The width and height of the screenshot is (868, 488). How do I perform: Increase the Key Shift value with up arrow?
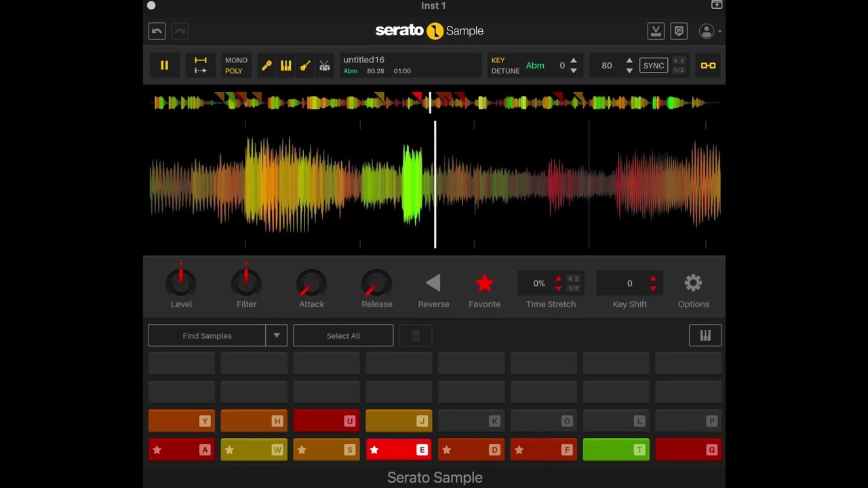653,279
